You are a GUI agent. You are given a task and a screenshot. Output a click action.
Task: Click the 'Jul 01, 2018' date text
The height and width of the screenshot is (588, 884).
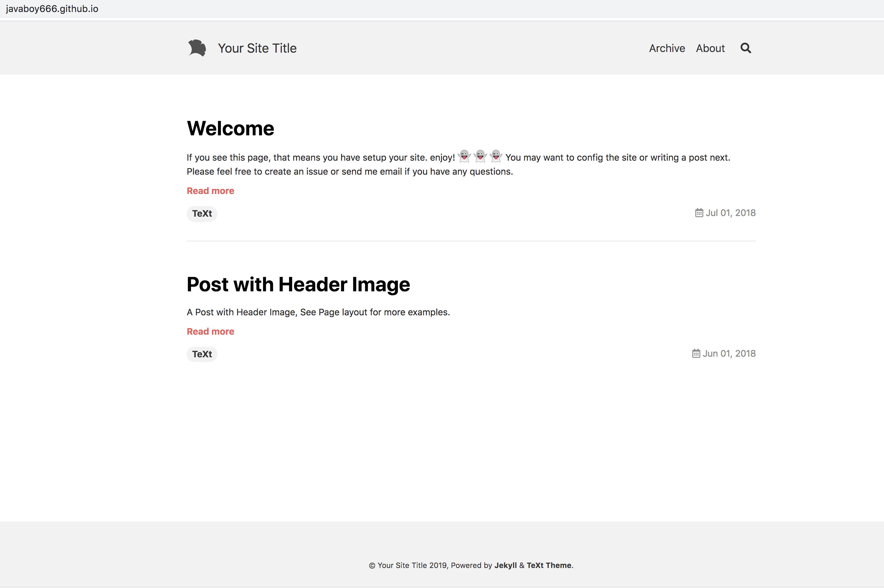click(x=731, y=213)
